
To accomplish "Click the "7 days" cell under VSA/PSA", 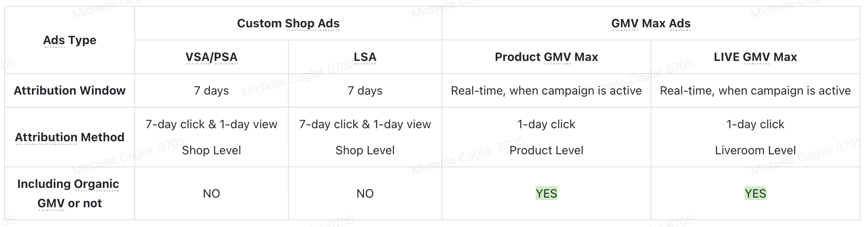I will click(x=212, y=91).
